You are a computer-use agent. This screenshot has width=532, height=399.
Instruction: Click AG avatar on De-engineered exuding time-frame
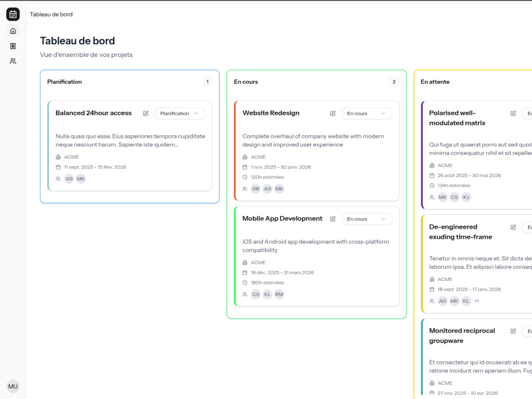click(x=443, y=301)
